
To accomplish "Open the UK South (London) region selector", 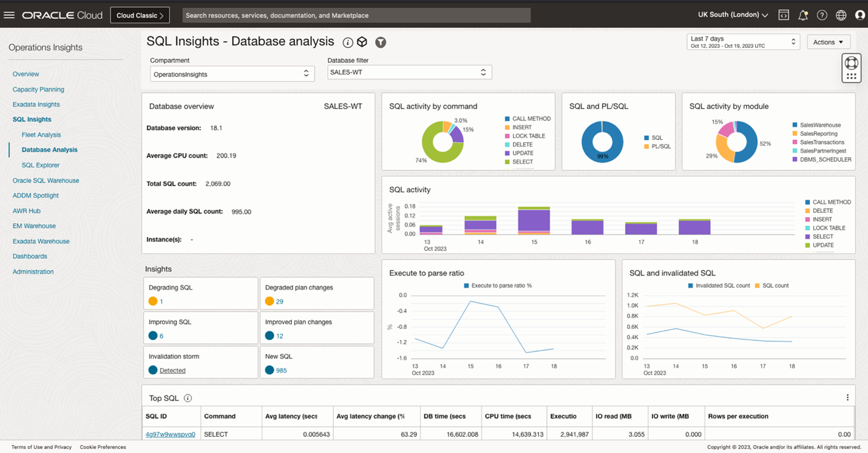I will (733, 15).
